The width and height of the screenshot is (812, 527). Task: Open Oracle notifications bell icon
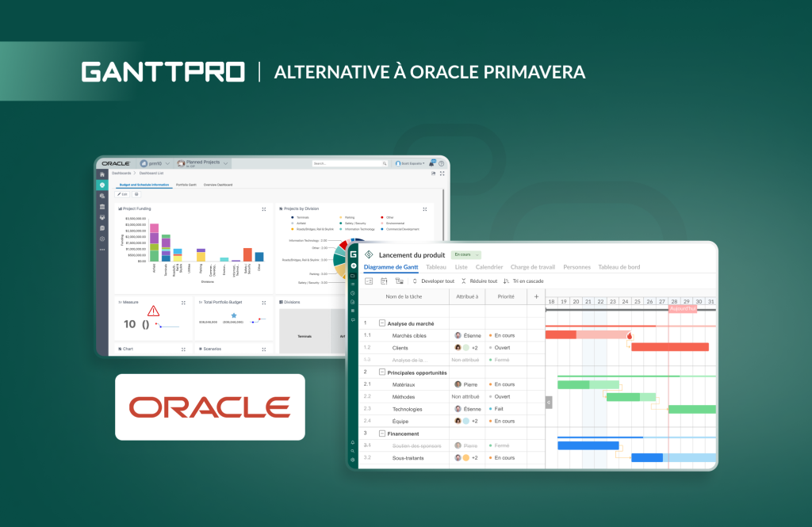pos(432,163)
